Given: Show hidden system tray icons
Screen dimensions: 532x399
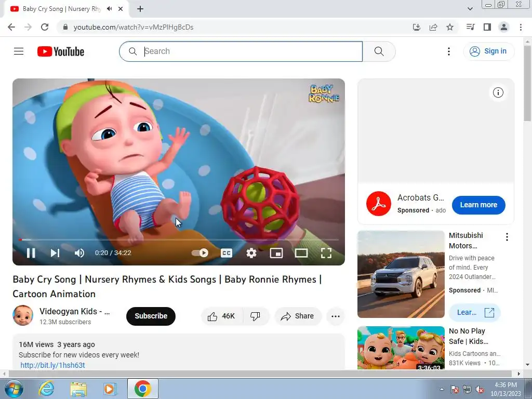Looking at the screenshot, I should [442, 389].
